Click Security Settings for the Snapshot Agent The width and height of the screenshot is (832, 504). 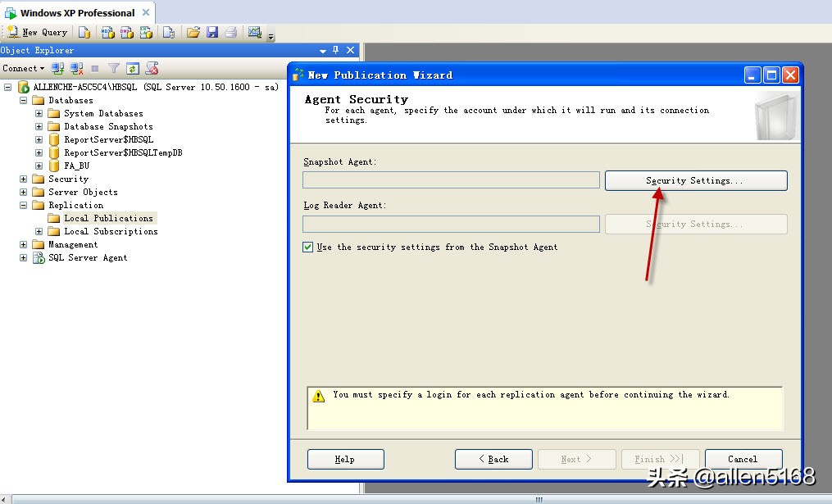point(695,179)
